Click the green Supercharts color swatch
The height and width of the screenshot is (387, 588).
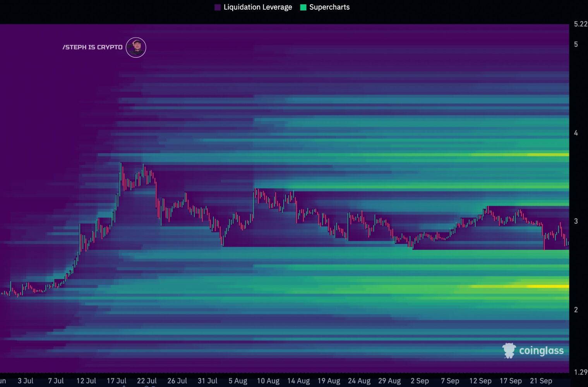point(303,7)
